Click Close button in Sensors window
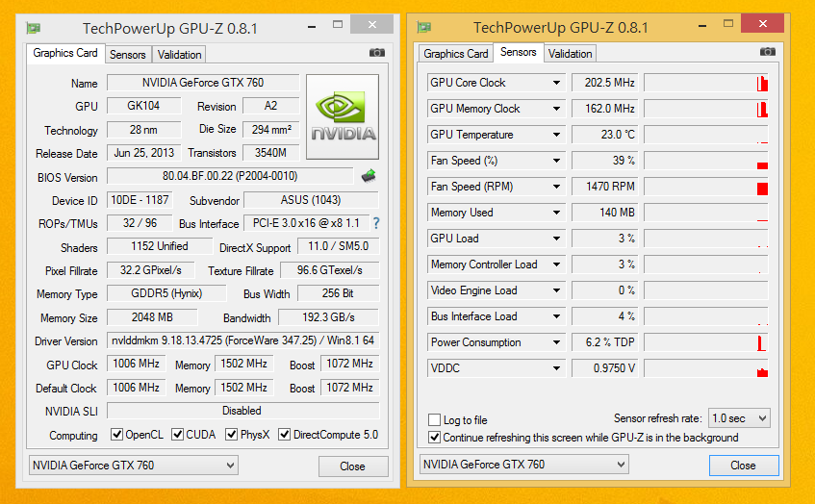Viewport: 815px width, 504px height. (743, 466)
